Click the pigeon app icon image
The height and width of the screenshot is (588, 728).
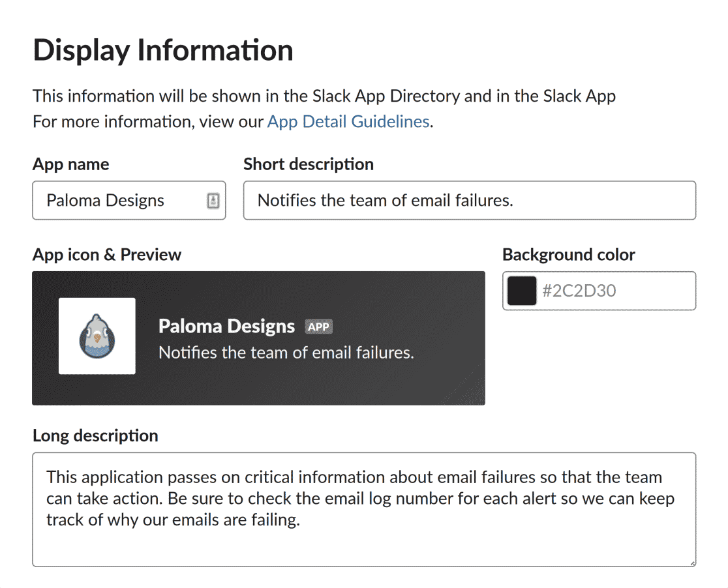pos(97,336)
